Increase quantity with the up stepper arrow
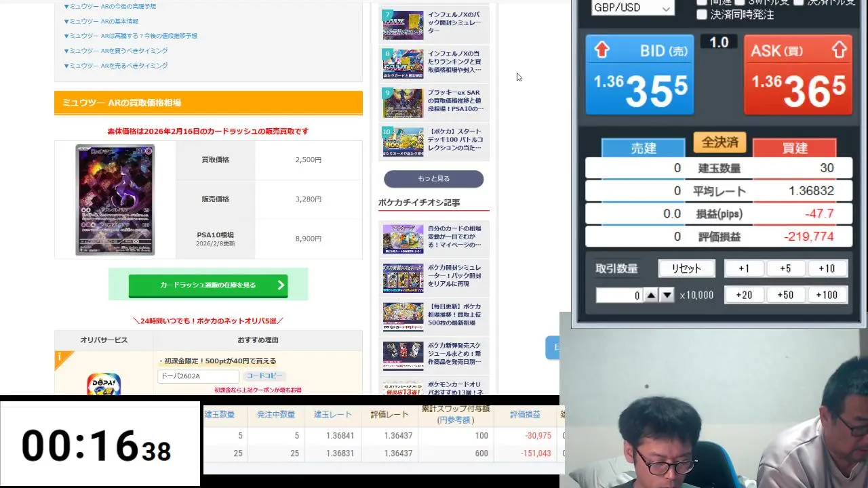Image resolution: width=868 pixels, height=488 pixels. (x=651, y=295)
